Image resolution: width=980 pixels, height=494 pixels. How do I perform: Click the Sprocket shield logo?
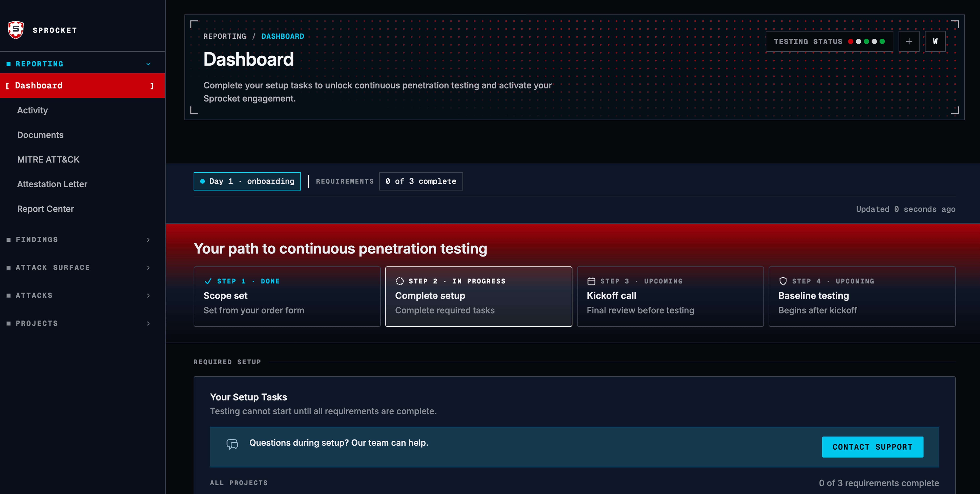(16, 30)
